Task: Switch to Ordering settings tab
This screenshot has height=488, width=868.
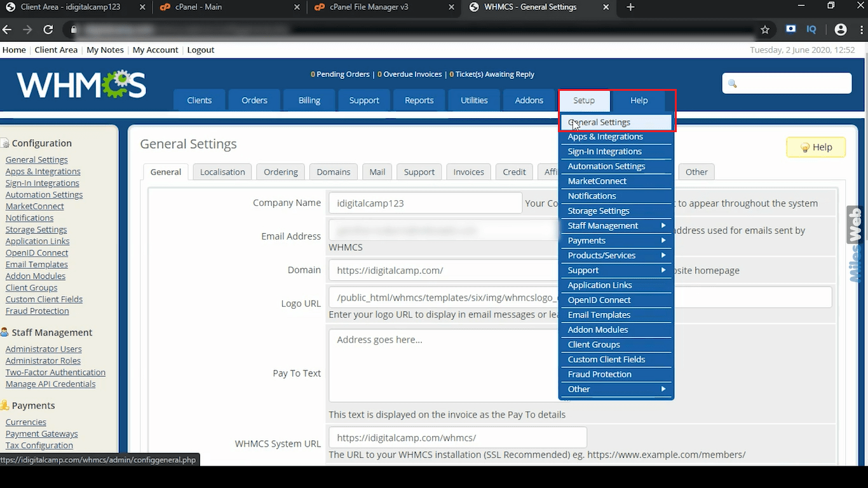Action: pyautogui.click(x=281, y=172)
